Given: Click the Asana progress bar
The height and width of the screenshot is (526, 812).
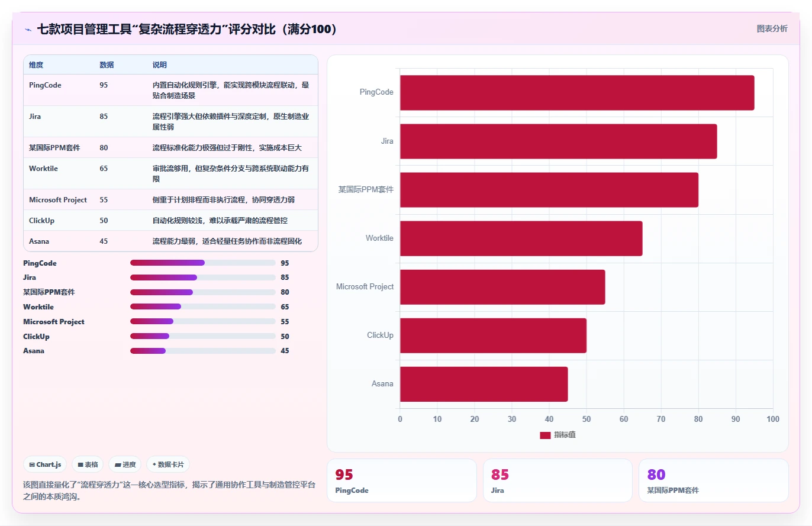Looking at the screenshot, I should (203, 351).
